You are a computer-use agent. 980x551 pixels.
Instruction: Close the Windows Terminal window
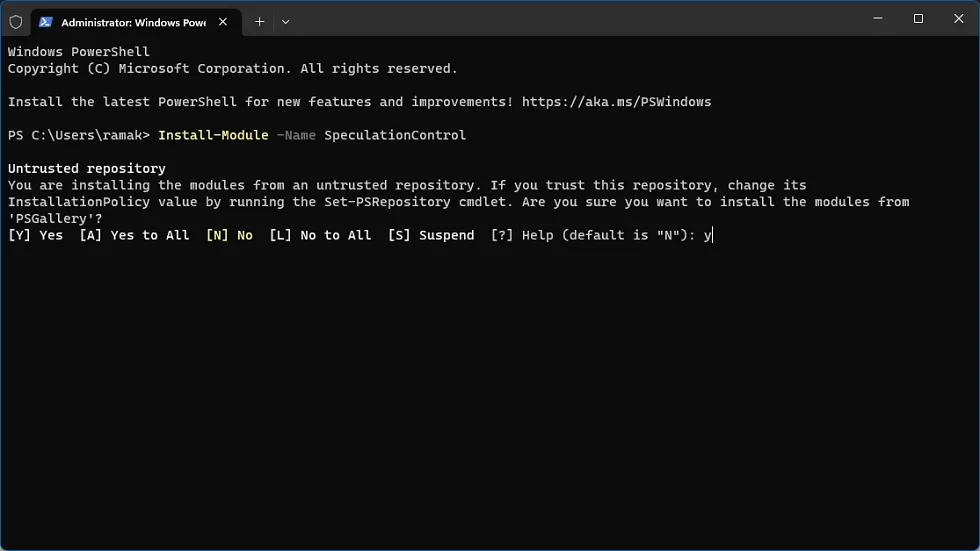tap(958, 19)
